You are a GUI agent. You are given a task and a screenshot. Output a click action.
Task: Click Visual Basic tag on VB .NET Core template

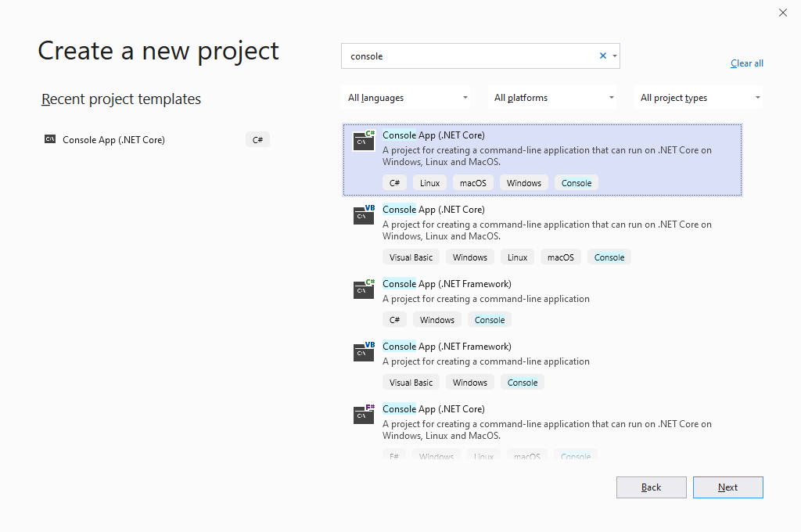411,257
